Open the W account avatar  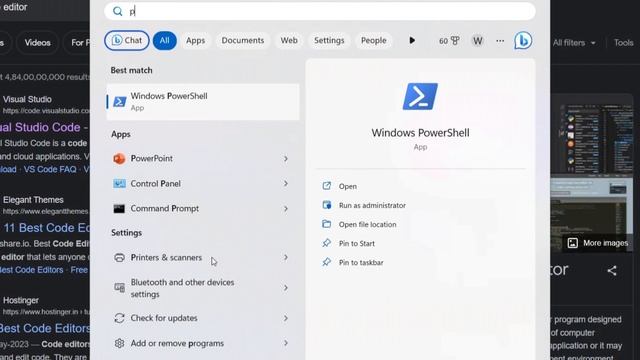pos(478,41)
